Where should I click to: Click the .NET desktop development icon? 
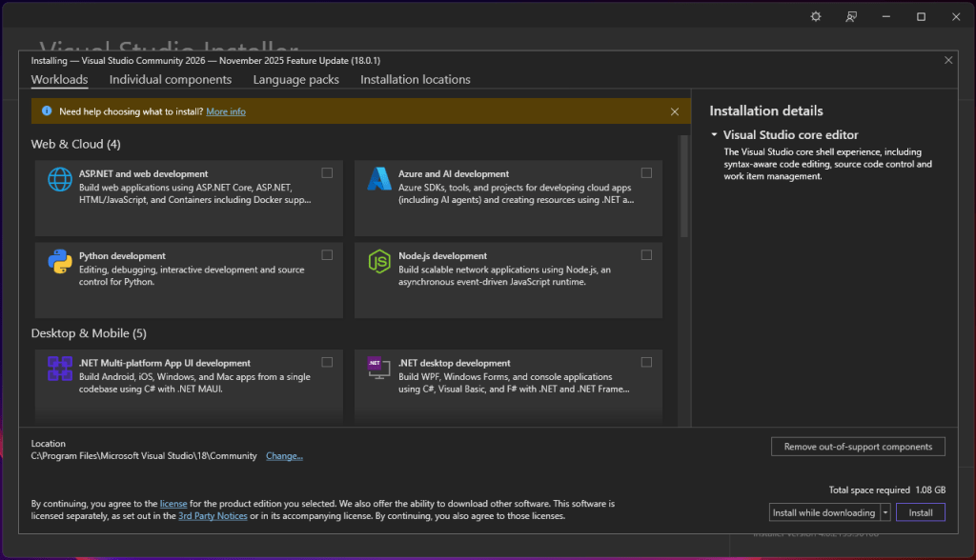coord(379,369)
